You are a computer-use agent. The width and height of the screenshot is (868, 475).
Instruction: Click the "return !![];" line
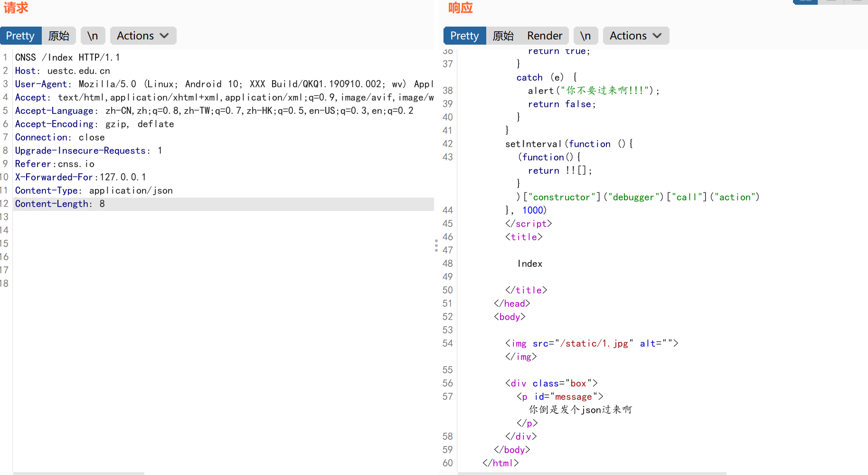(x=560, y=171)
